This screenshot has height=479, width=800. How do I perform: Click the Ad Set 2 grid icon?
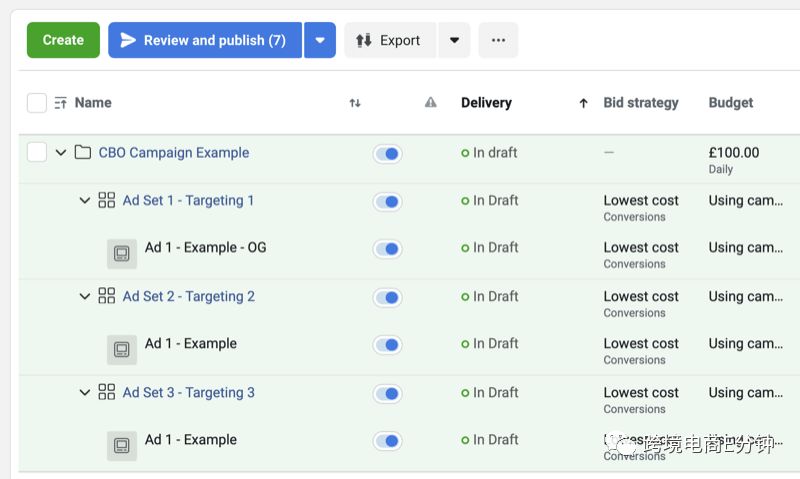pyautogui.click(x=107, y=295)
